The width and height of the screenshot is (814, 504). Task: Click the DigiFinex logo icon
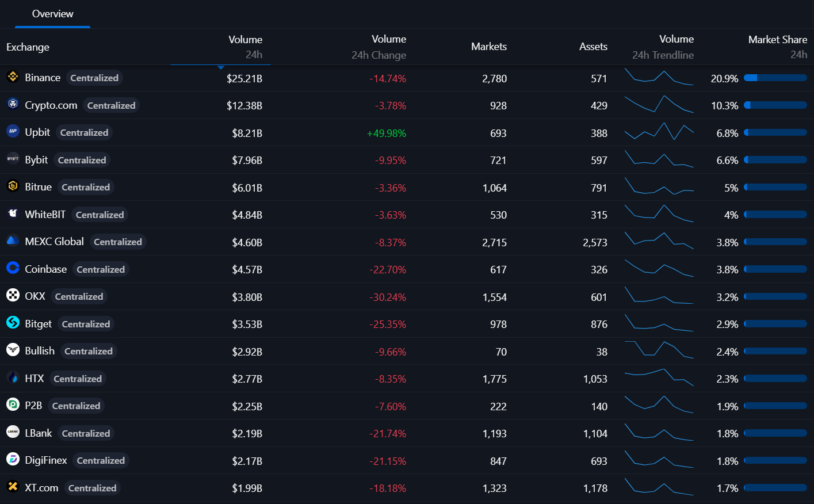pos(13,459)
